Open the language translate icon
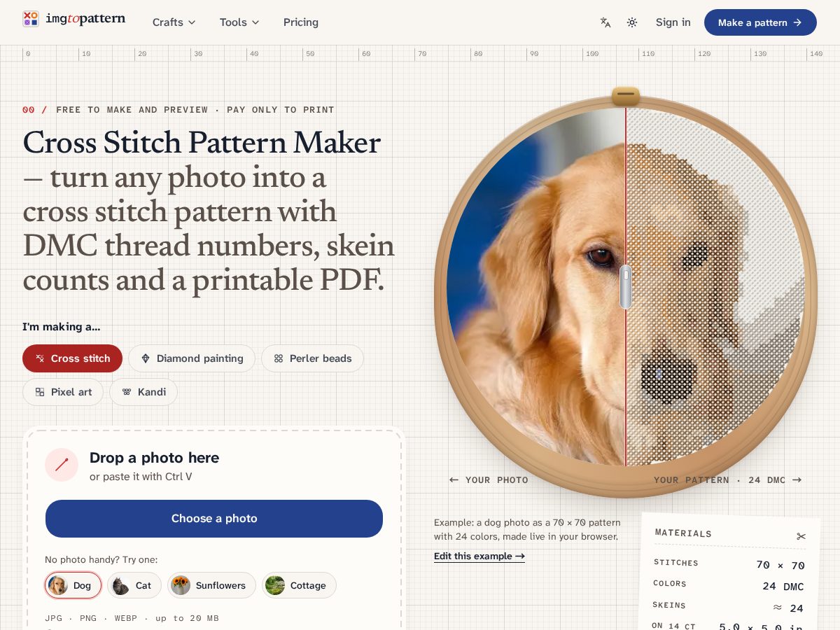 605,22
